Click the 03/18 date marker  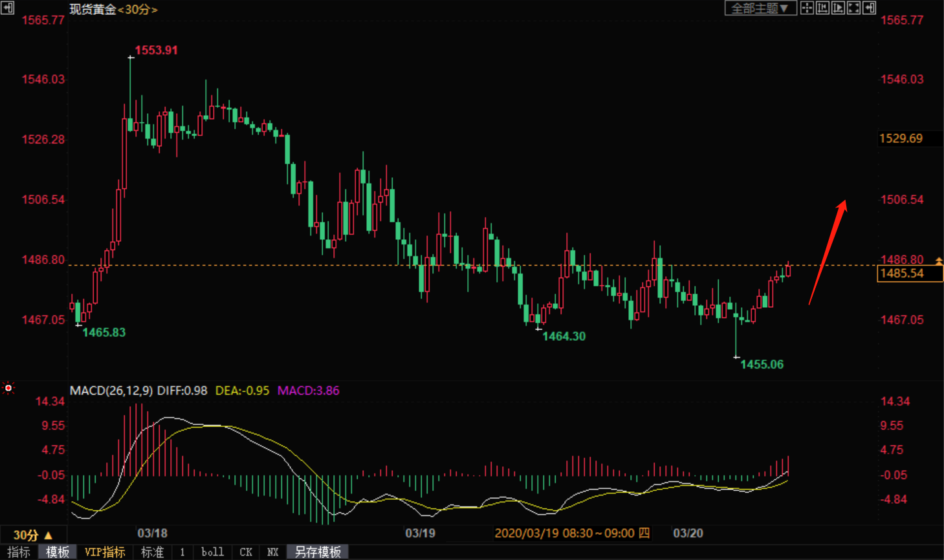pos(152,533)
